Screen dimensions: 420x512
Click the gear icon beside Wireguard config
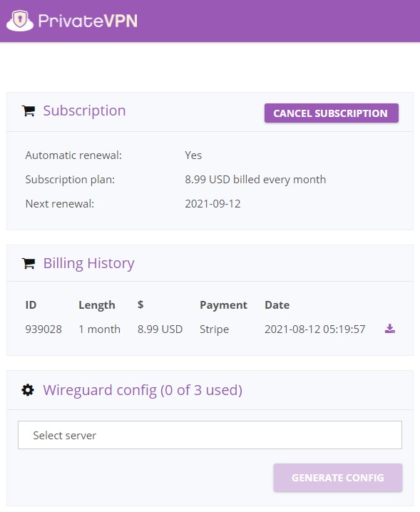click(x=28, y=390)
